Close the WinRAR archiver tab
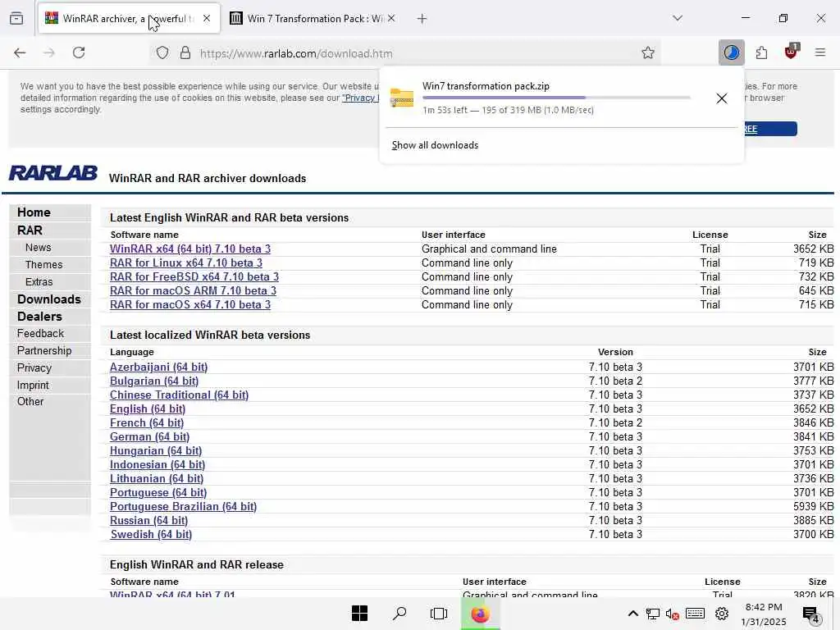Screen dimensions: 840x630 [207, 18]
